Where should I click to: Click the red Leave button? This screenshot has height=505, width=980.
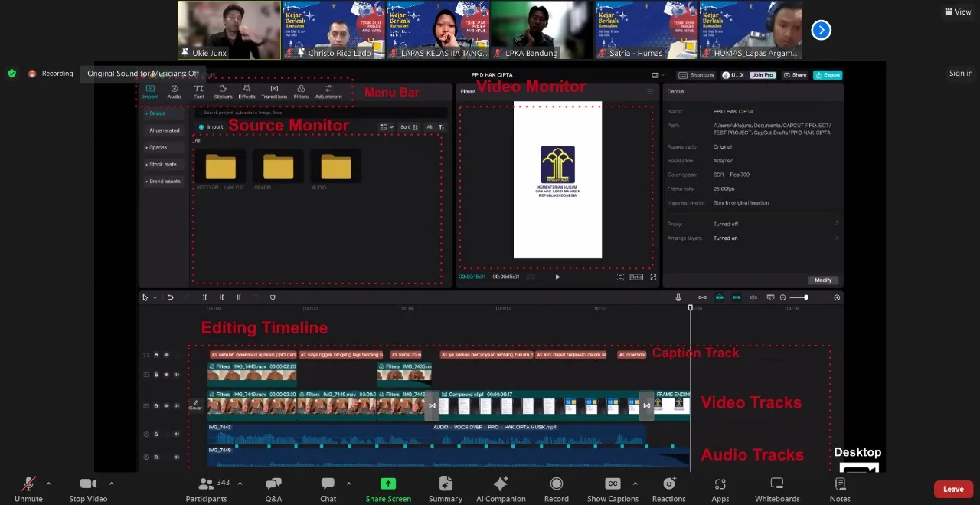coord(953,489)
